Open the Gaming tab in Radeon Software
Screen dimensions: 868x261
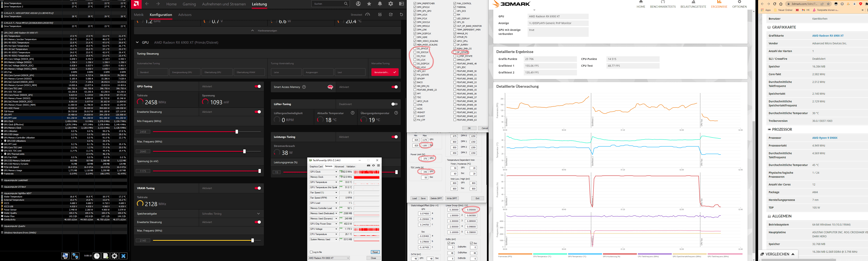coord(189,4)
